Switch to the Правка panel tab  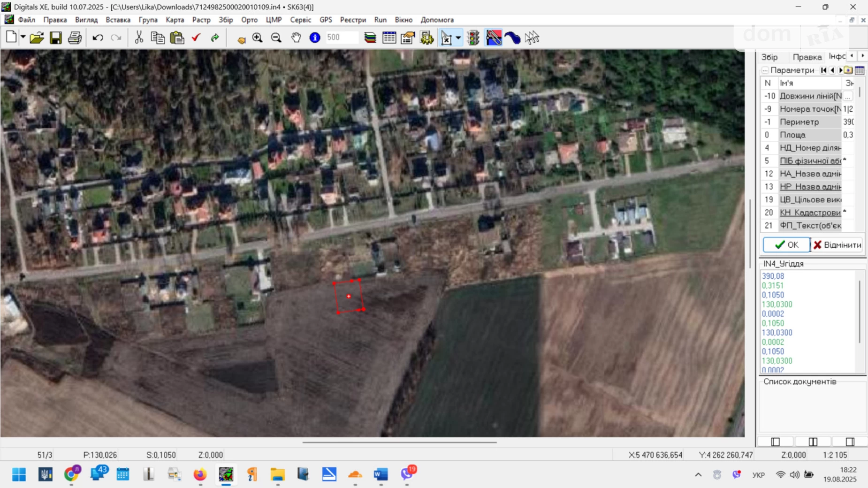coord(807,57)
